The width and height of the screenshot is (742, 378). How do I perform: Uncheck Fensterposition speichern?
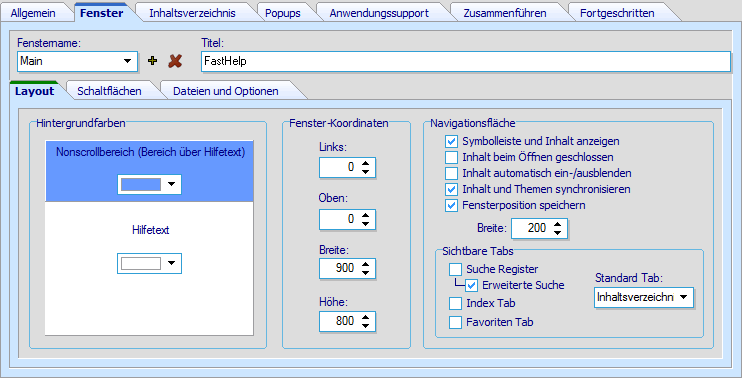pos(451,205)
